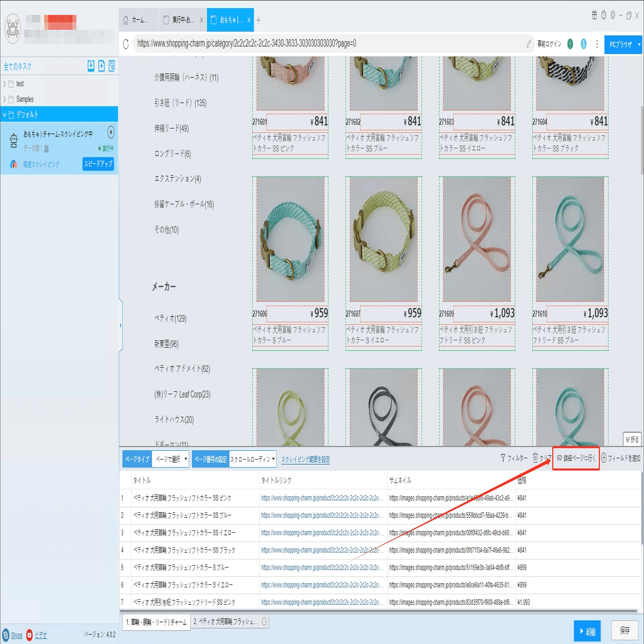This screenshot has width=644, height=644.
Task: Click the table horizontal scrollbar
Action: 378,611
